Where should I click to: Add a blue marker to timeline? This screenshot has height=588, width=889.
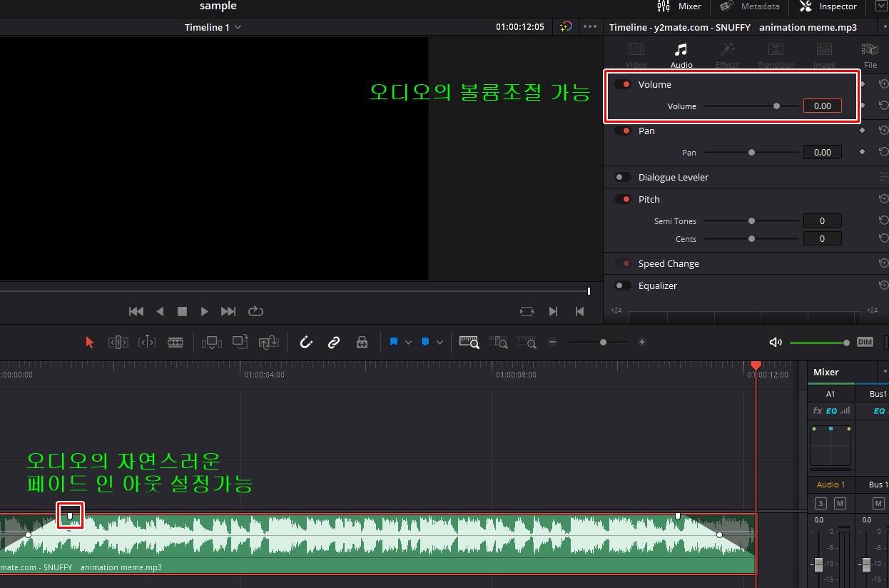[425, 343]
